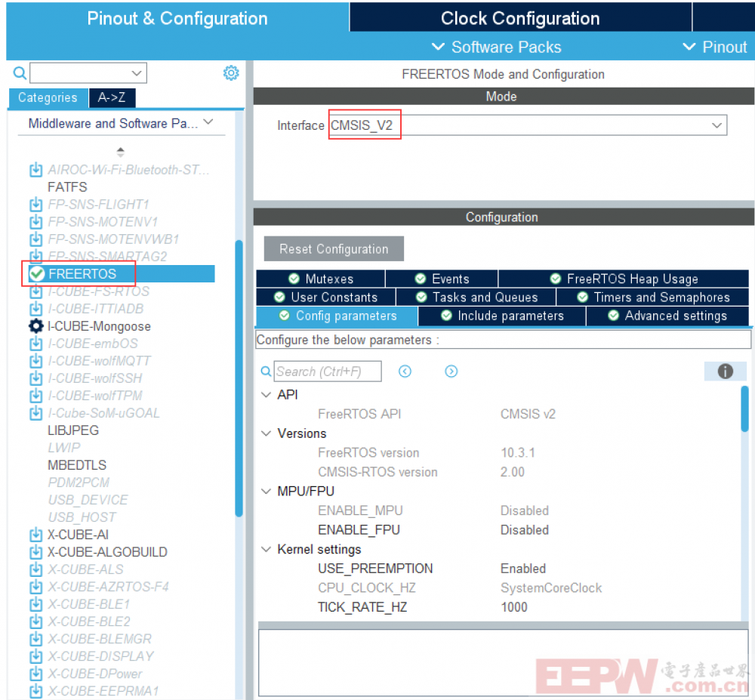Image resolution: width=755 pixels, height=700 pixels.
Task: Click download icon beside I-CUBE-embOS
Action: [35, 344]
